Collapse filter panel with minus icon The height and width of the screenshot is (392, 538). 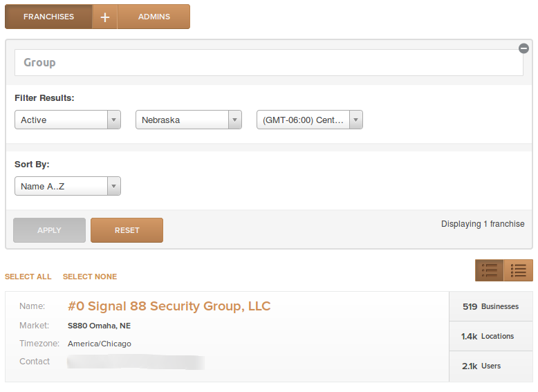tap(523, 48)
